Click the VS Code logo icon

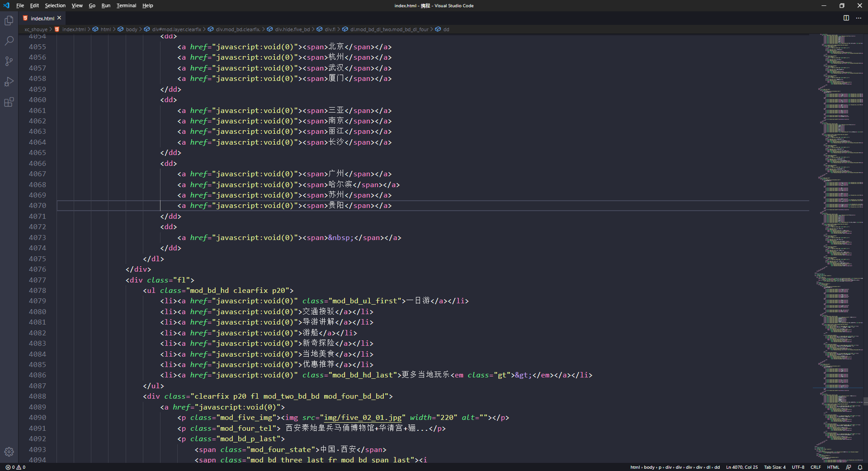(x=6, y=5)
